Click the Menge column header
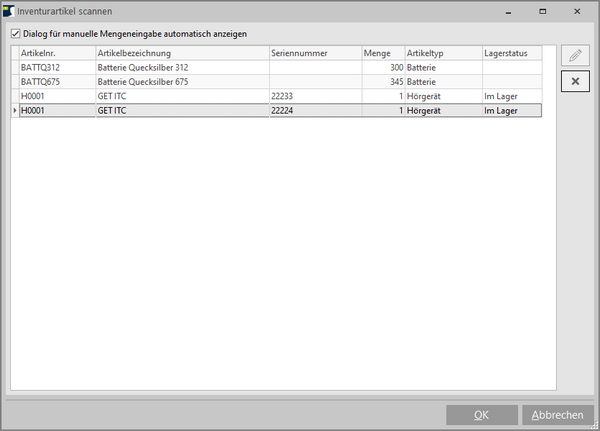The height and width of the screenshot is (431, 600). [381, 53]
